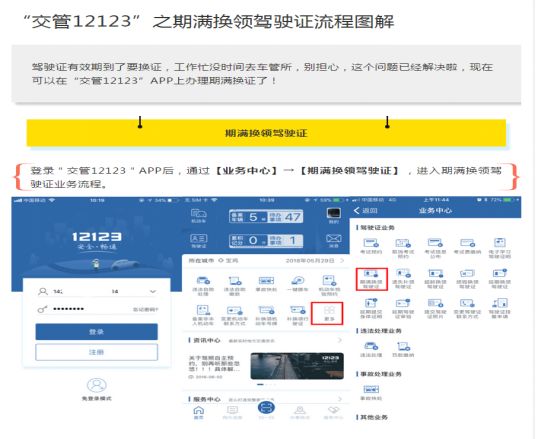Expand the account dropdown arrow in login
The image size is (536, 439).
pos(153,291)
